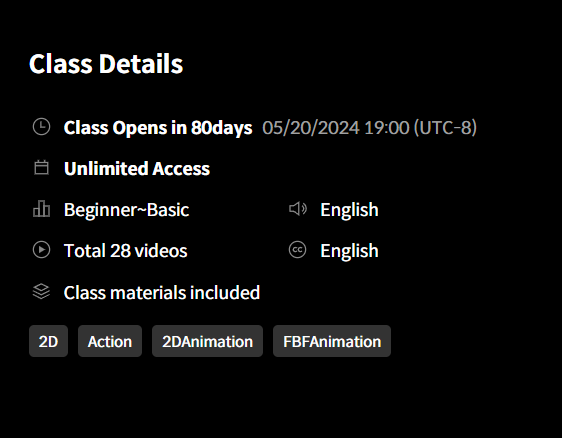The height and width of the screenshot is (438, 562).
Task: Click the Class Opens in 80days text
Action: [x=158, y=128]
